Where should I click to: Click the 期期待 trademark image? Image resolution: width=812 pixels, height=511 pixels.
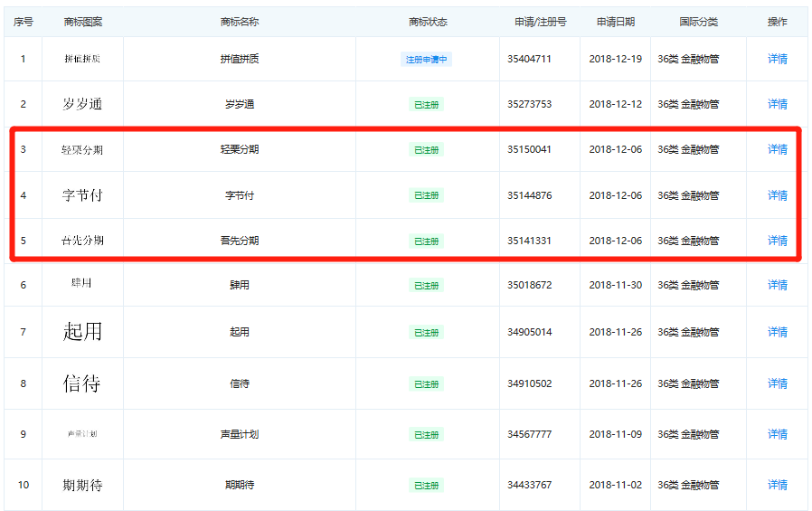click(x=82, y=485)
